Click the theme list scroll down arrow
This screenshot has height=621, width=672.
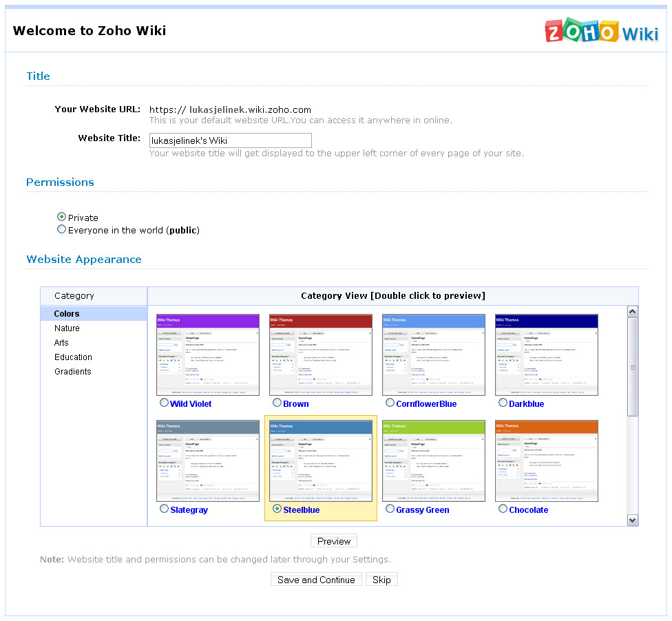632,520
